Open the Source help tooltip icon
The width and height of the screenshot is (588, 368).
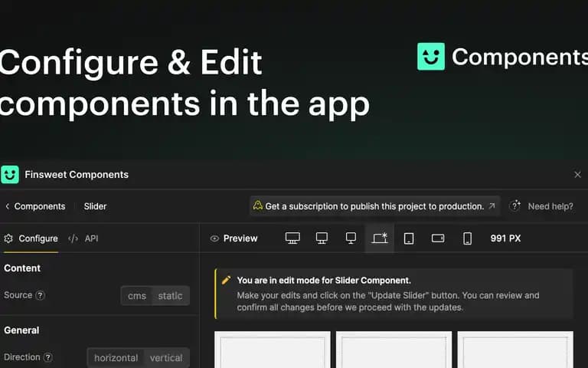pyautogui.click(x=40, y=295)
